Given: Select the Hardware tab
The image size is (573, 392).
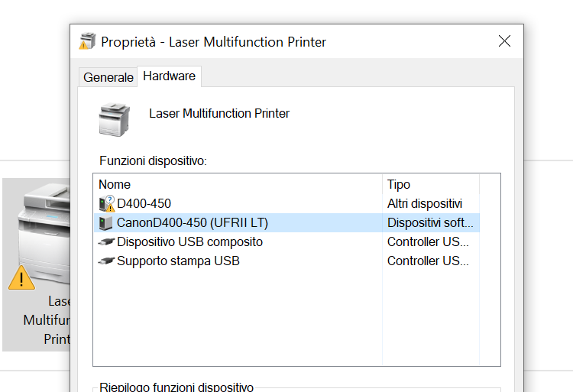Looking at the screenshot, I should pyautogui.click(x=169, y=76).
